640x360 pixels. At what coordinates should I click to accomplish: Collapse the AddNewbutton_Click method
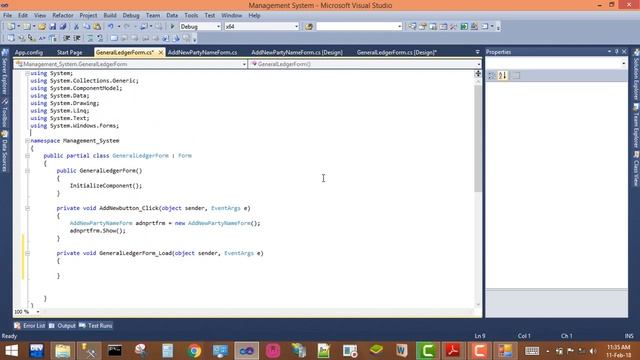tap(27, 208)
